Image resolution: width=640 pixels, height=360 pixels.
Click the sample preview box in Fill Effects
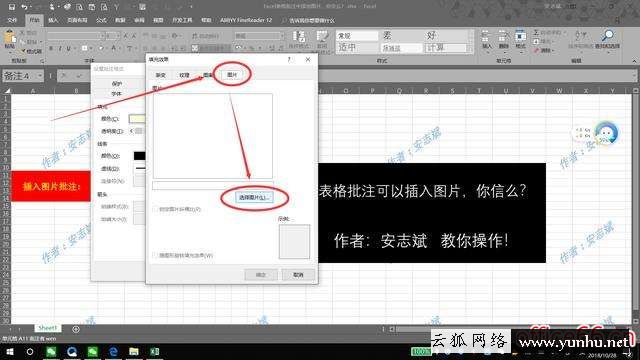pyautogui.click(x=294, y=241)
